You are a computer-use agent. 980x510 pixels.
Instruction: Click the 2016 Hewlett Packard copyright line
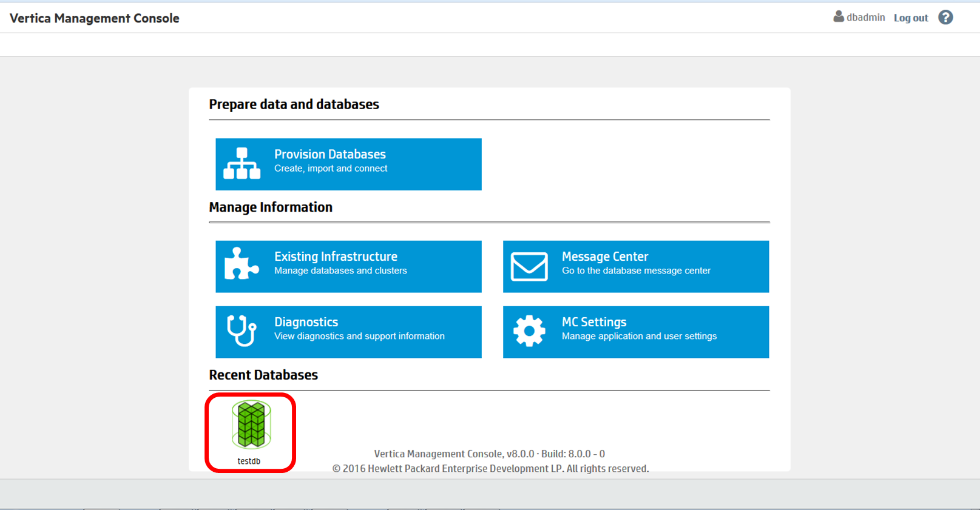(x=490, y=468)
